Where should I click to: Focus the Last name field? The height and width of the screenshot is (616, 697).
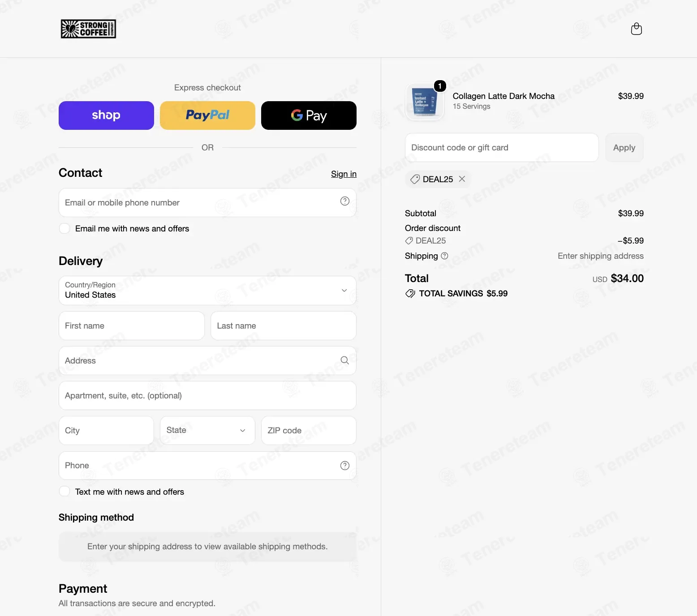pos(284,326)
